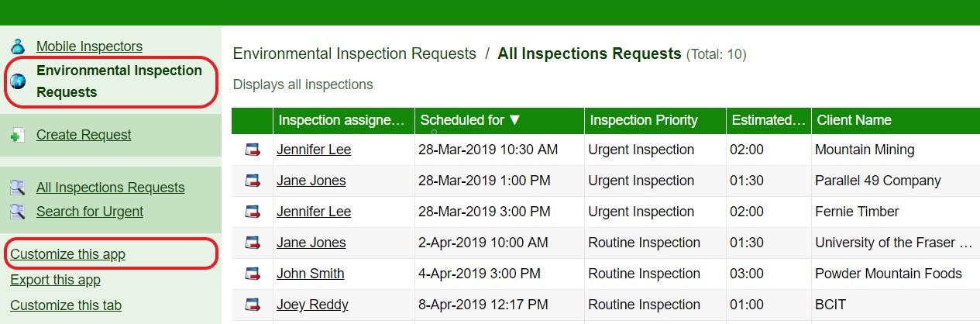
Task: Click the Export this app link
Action: pos(55,280)
